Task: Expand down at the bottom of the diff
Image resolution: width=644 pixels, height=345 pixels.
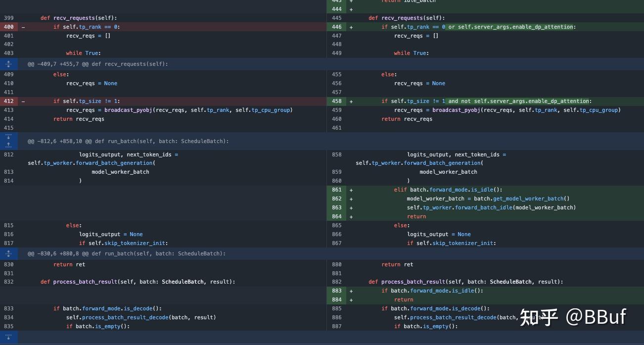Action: click(x=8, y=337)
